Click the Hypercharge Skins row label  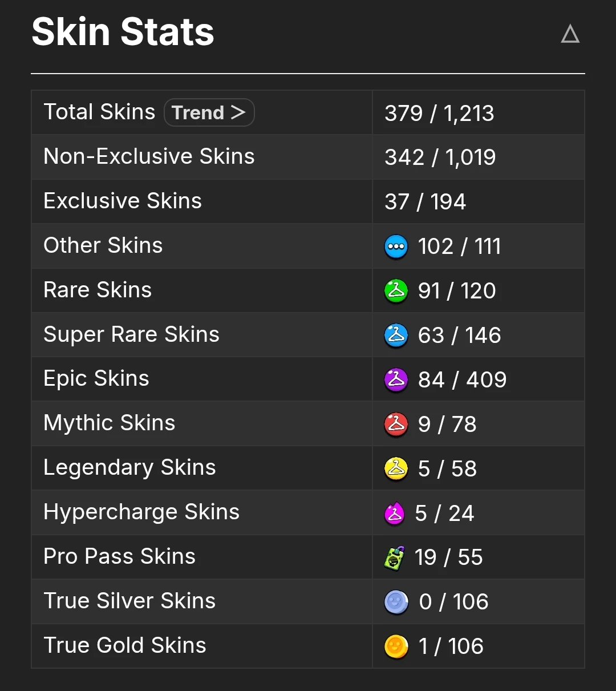point(141,512)
